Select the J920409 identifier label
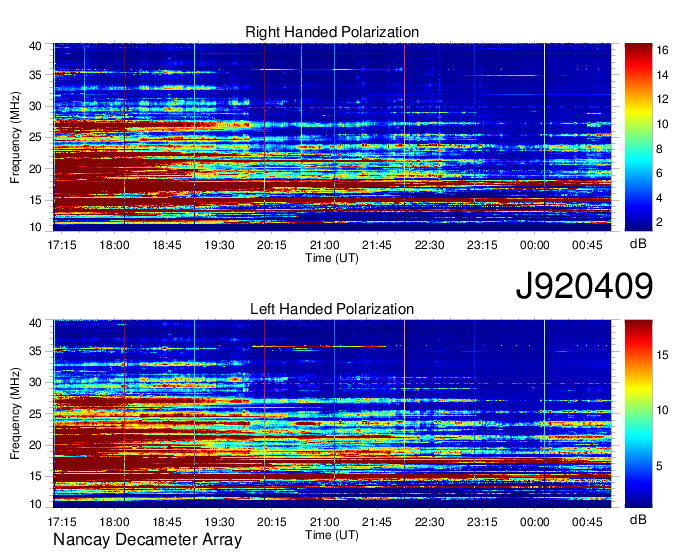 pyautogui.click(x=584, y=286)
